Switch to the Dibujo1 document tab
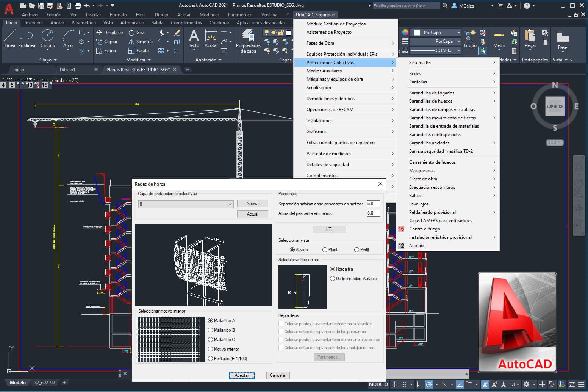The height and width of the screenshot is (392, 588). pyautogui.click(x=67, y=70)
